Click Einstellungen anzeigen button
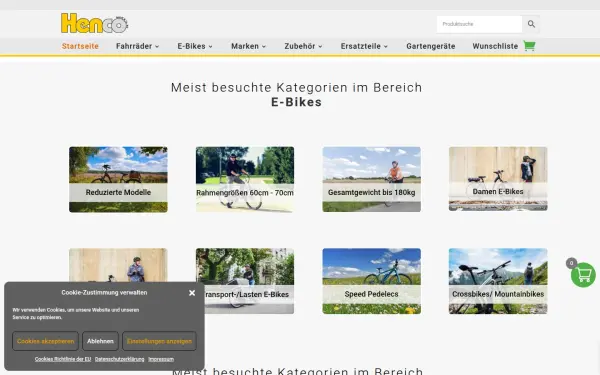600x375 pixels. 159,341
